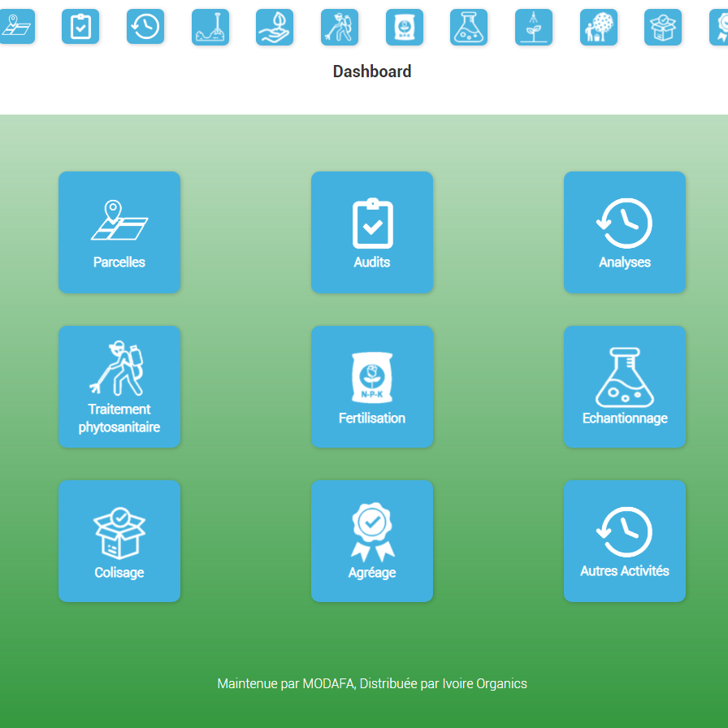Click the person beside tree icon
The height and width of the screenshot is (728, 728).
coord(599,27)
